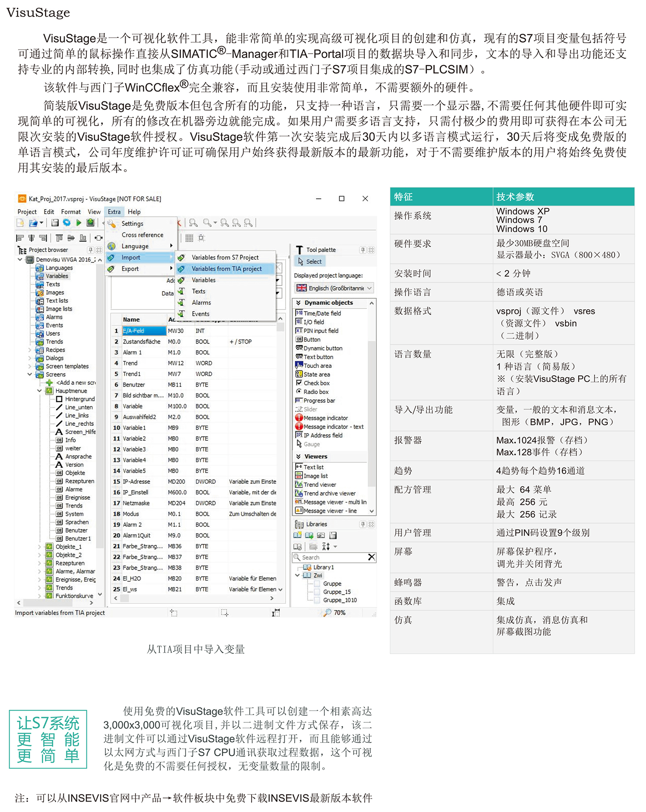This screenshot has width=646, height=812.
Task: Click the Tool palette vertical scrollbar
Action: pos(372,407)
